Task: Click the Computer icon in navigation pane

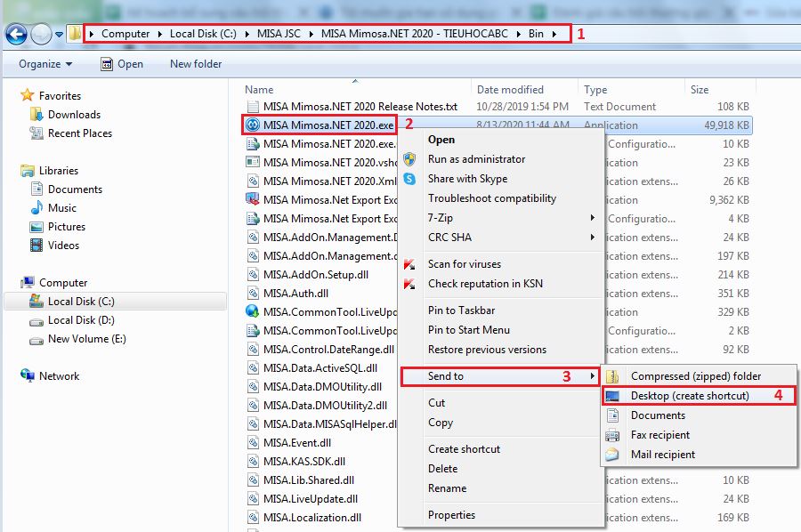Action: (27, 282)
